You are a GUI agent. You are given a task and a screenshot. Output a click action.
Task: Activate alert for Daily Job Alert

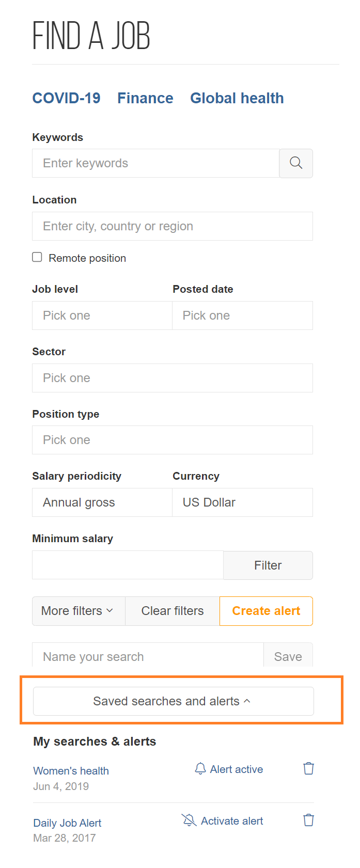[x=223, y=821]
